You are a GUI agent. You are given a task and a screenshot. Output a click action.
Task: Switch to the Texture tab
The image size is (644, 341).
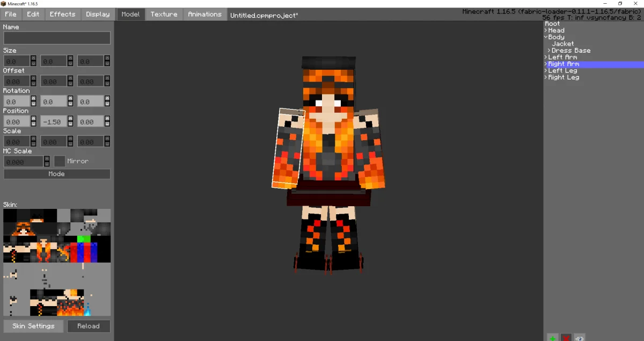164,14
